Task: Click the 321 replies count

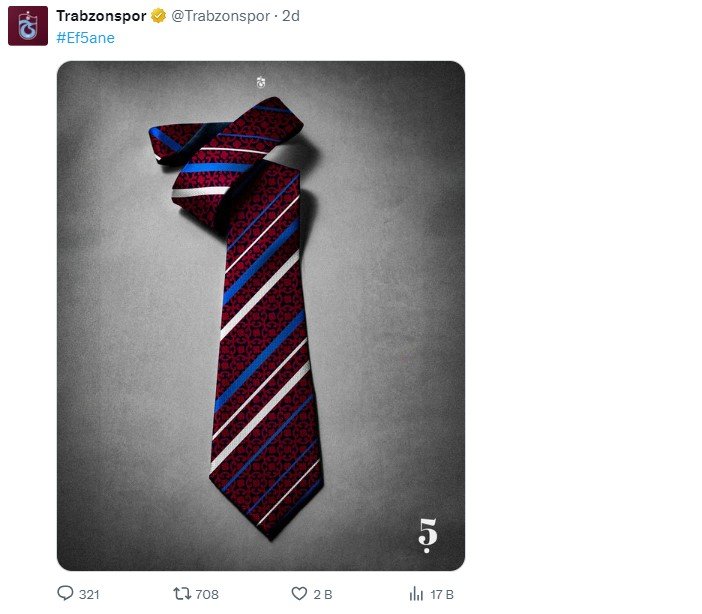Action: tap(89, 595)
